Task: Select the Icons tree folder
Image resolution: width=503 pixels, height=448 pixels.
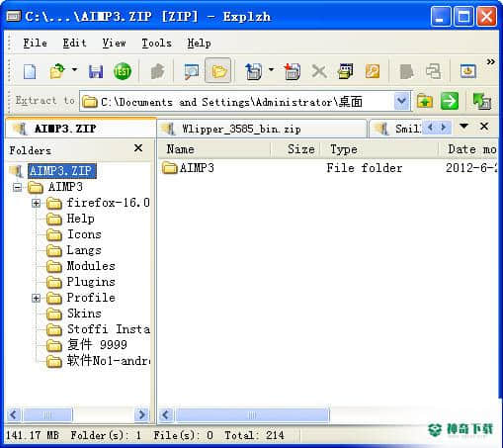Action: point(84,234)
